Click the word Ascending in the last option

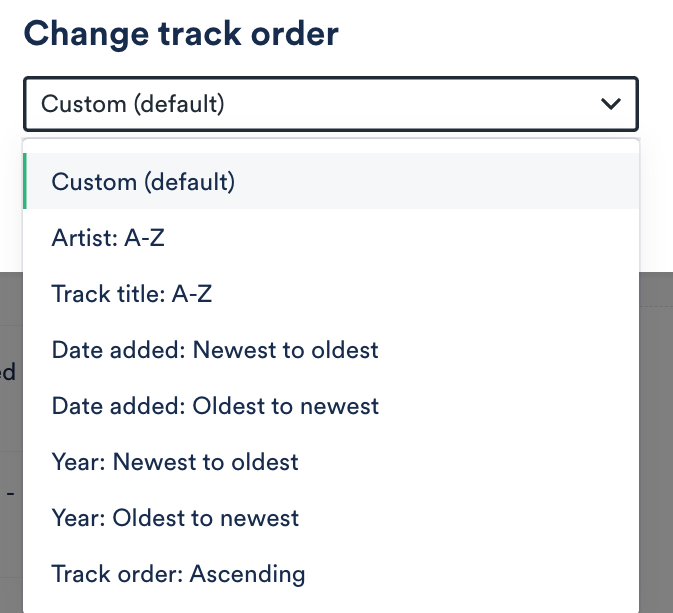coord(247,574)
